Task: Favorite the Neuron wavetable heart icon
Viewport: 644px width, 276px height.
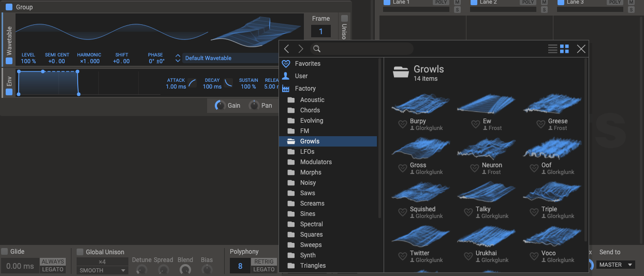Action: [x=475, y=168]
